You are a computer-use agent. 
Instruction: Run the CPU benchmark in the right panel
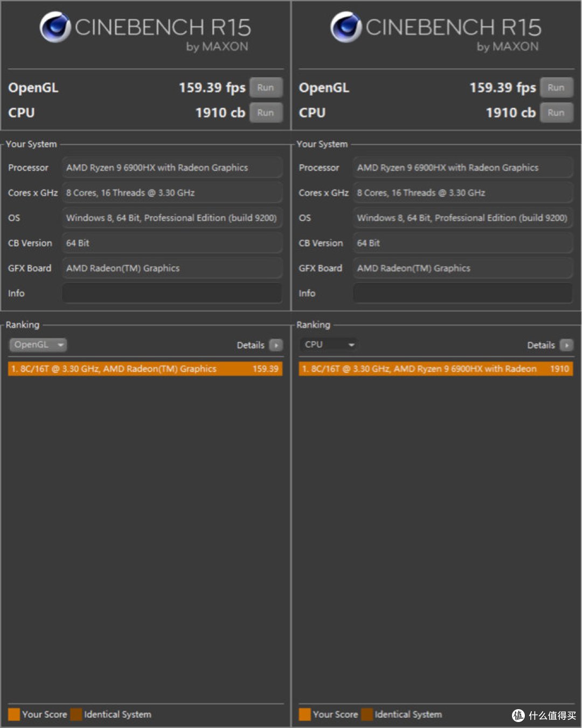557,113
